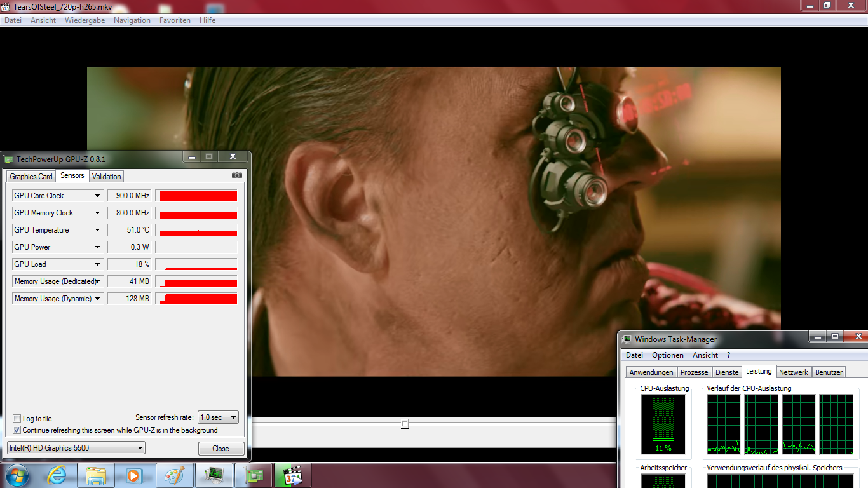Screen dimensions: 868x488
Task: Launch Internet Explorer from the taskbar
Action: tap(57, 475)
